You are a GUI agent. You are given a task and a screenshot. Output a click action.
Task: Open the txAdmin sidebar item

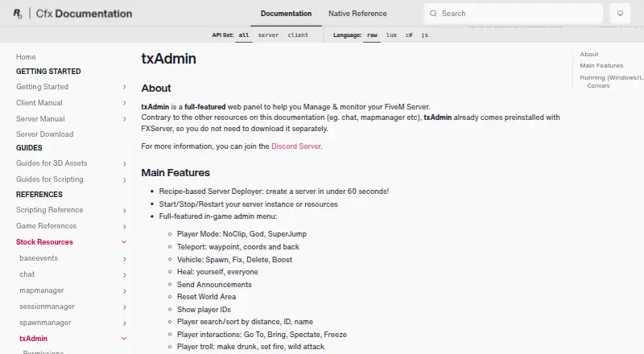click(33, 339)
